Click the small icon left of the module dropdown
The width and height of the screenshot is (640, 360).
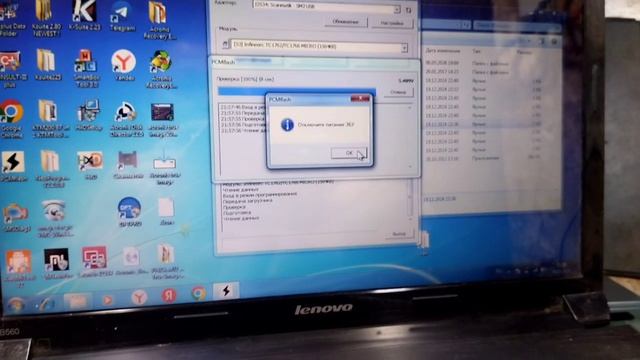(x=225, y=44)
